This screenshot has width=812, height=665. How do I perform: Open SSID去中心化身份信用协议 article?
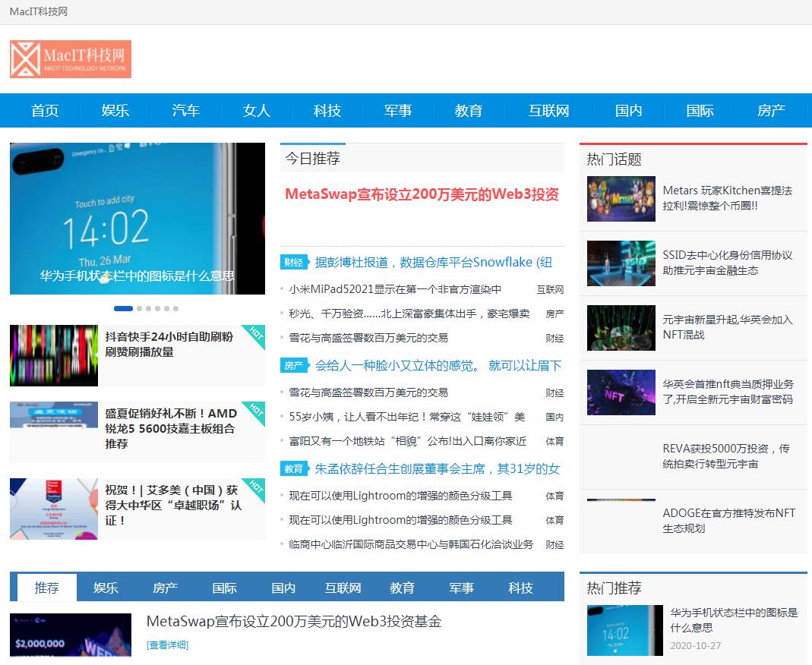coord(728,263)
